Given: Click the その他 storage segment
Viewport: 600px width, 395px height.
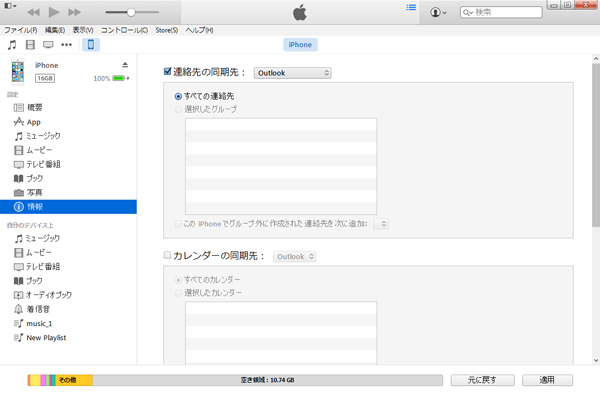Looking at the screenshot, I should pyautogui.click(x=75, y=380).
